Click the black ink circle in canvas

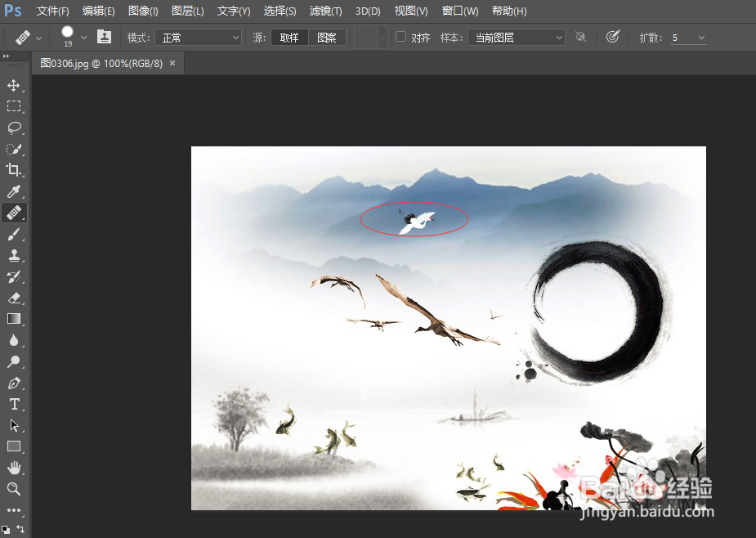598,312
